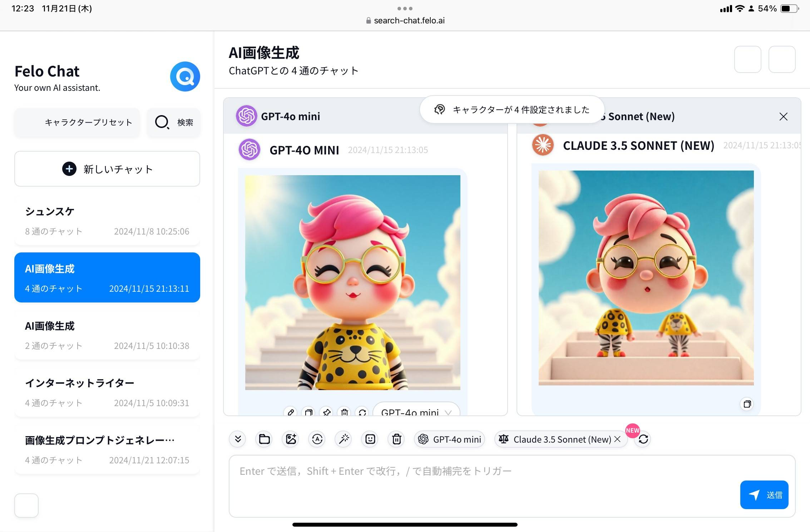Click the add image icon in the toolbar
810x532 pixels.
291,439
